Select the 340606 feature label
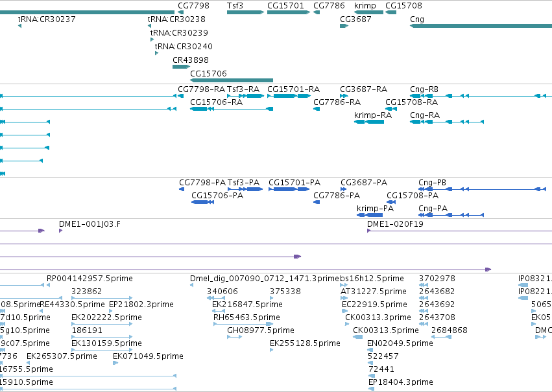The image size is (552, 392). [x=222, y=292]
